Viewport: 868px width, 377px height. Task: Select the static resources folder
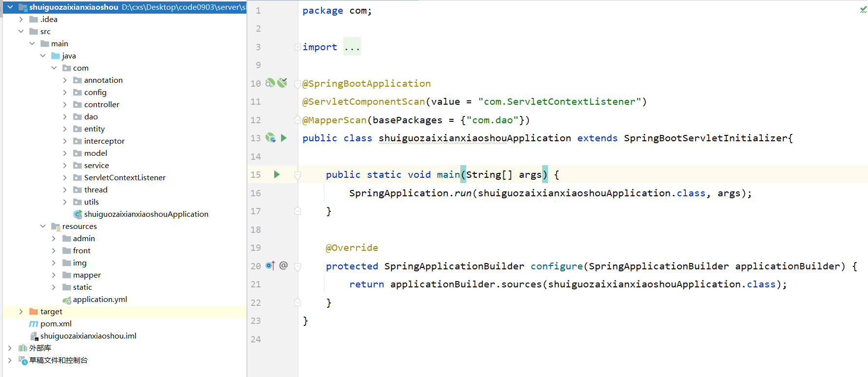click(82, 287)
